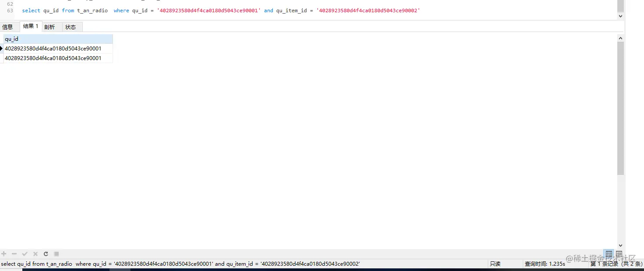Click the current-row marker arrow on first row
The image size is (644, 271).
(1, 49)
